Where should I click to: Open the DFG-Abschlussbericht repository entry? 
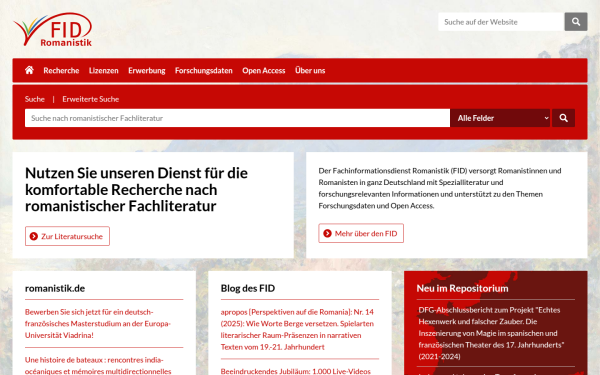(x=491, y=333)
